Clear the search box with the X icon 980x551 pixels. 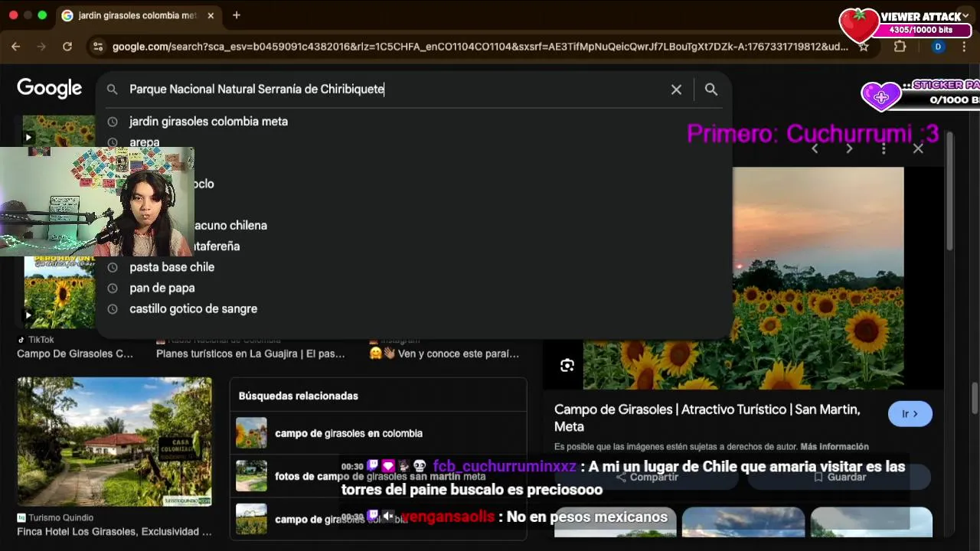pos(676,90)
